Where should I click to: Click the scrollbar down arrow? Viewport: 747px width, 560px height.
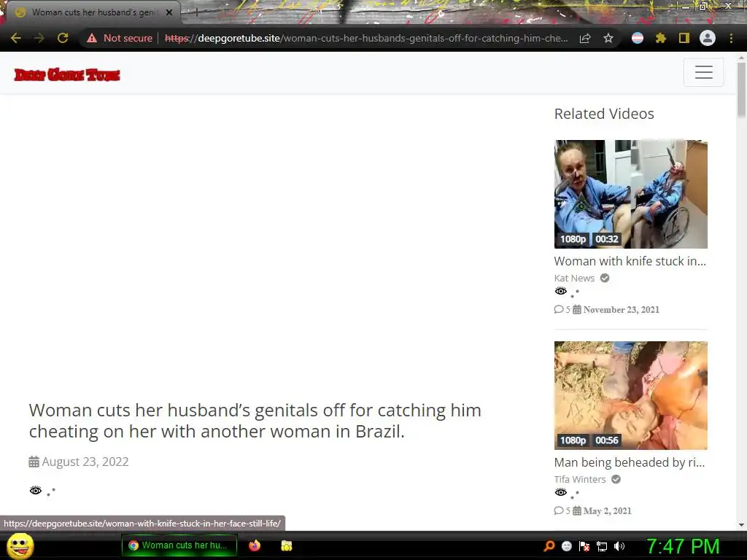[x=741, y=525]
